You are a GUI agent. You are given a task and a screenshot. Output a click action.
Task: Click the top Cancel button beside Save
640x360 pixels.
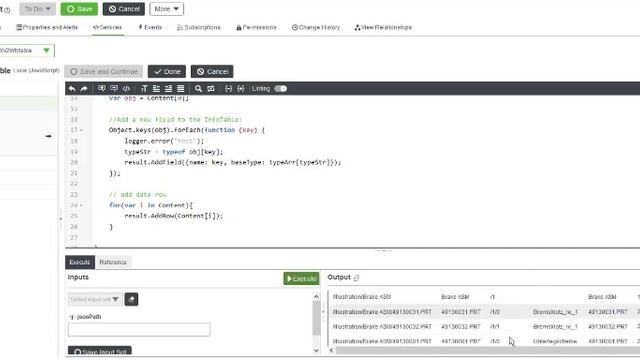(x=124, y=9)
